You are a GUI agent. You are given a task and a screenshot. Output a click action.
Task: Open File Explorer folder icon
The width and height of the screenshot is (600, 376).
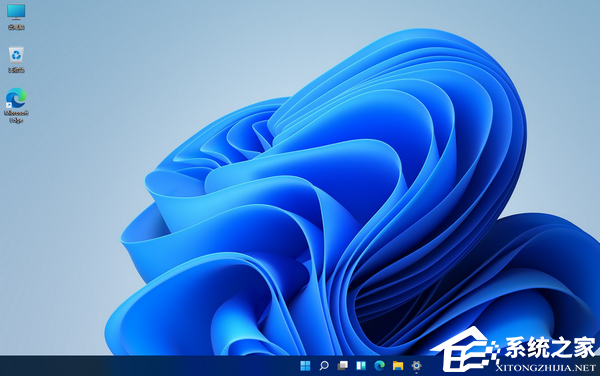(x=398, y=366)
